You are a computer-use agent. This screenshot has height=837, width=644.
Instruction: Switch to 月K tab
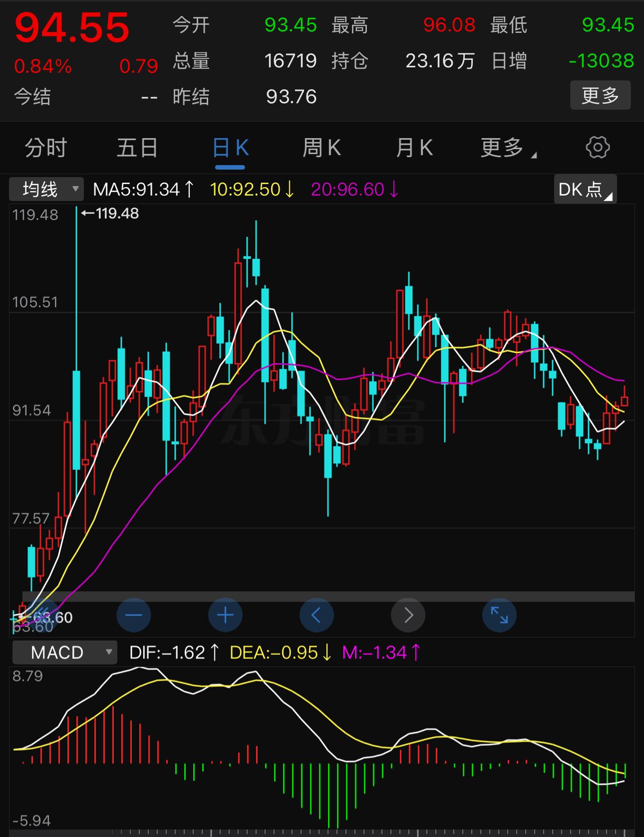click(x=414, y=148)
